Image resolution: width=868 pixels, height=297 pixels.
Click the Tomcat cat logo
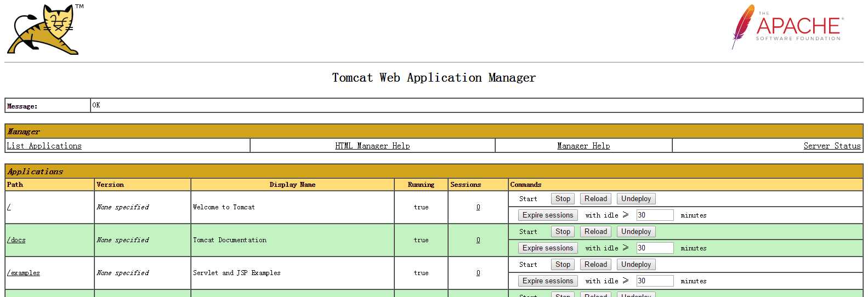(x=45, y=30)
